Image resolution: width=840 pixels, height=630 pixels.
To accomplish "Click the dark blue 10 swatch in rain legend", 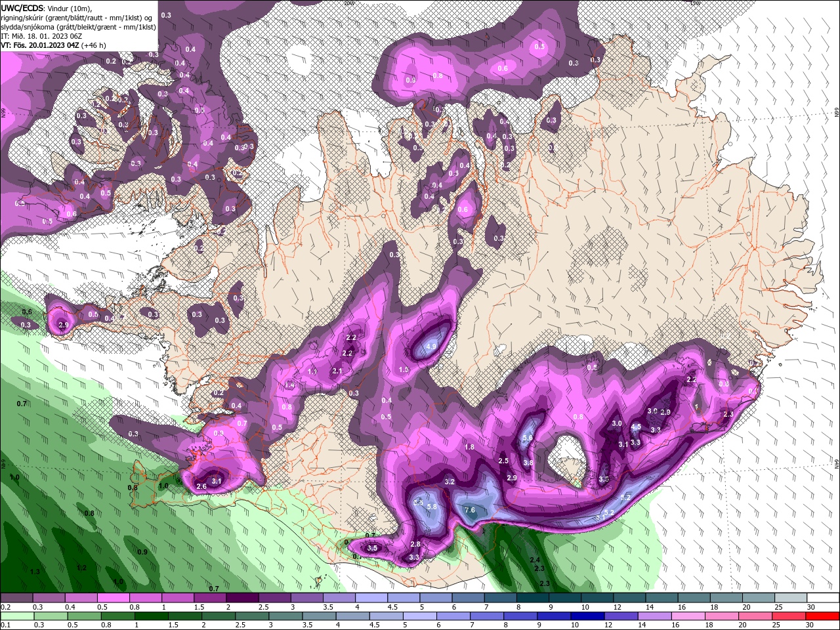I will pos(587,616).
